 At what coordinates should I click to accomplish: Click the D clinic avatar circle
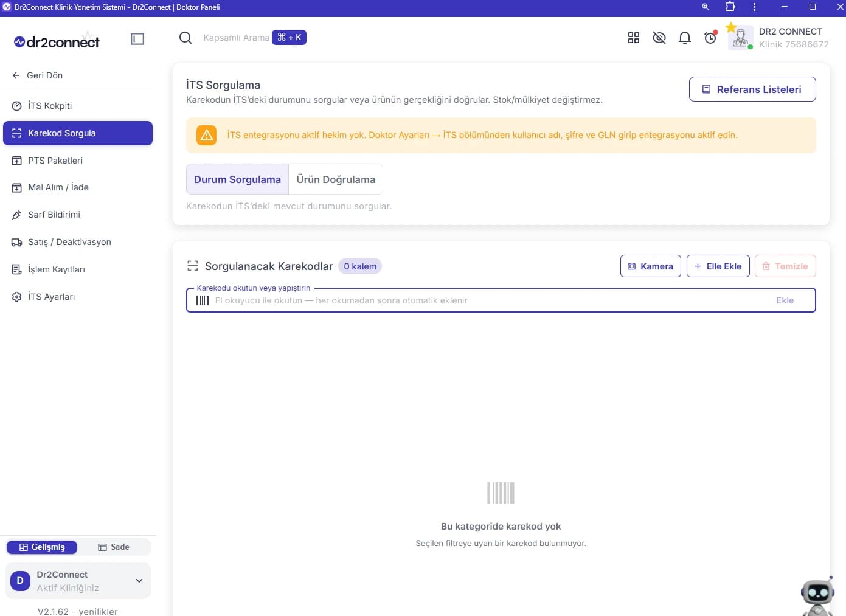[x=20, y=581]
